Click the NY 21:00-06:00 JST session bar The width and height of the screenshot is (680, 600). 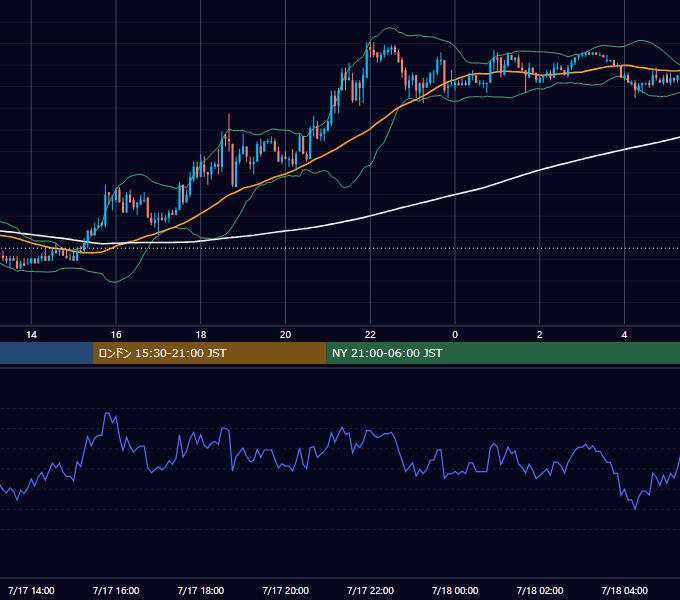pyautogui.click(x=503, y=353)
